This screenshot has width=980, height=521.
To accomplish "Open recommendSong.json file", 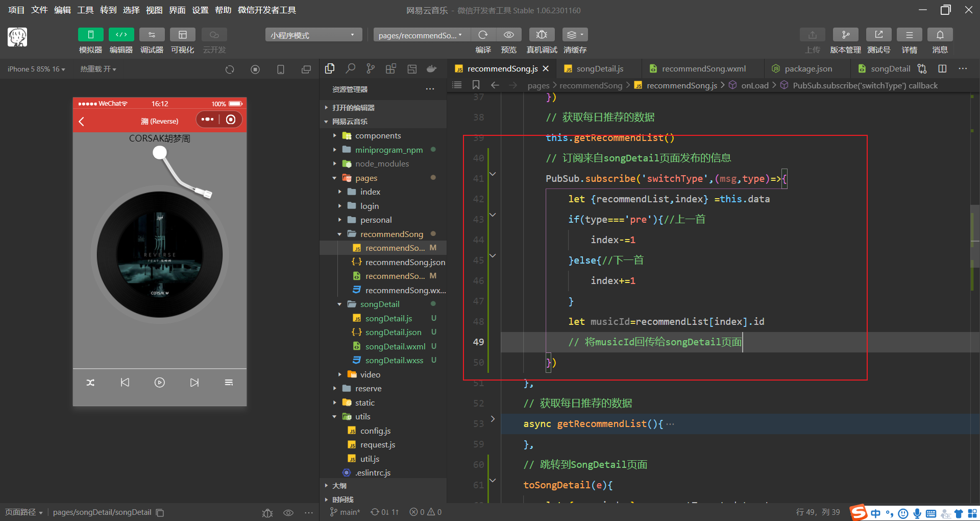I will tap(405, 262).
